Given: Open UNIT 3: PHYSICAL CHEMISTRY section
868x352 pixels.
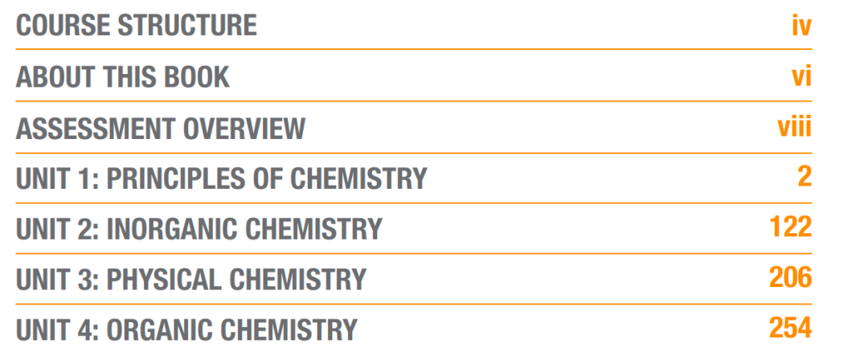Looking at the screenshot, I should 191,280.
